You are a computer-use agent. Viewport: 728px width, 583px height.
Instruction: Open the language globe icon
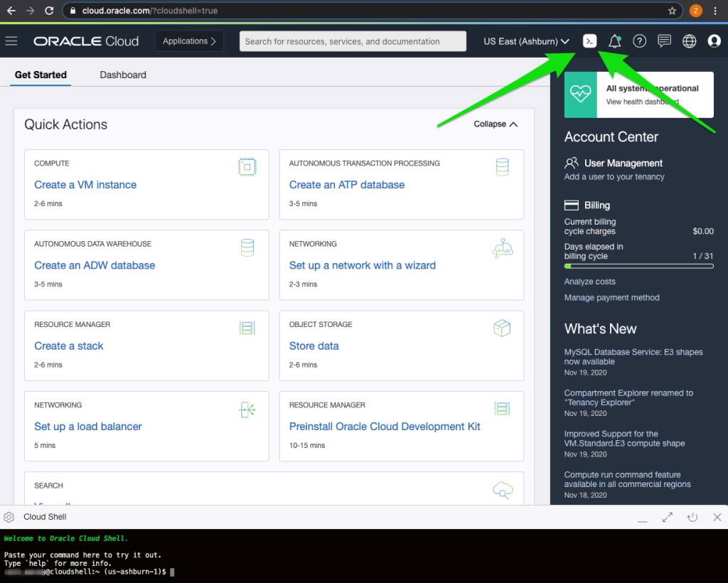click(689, 41)
